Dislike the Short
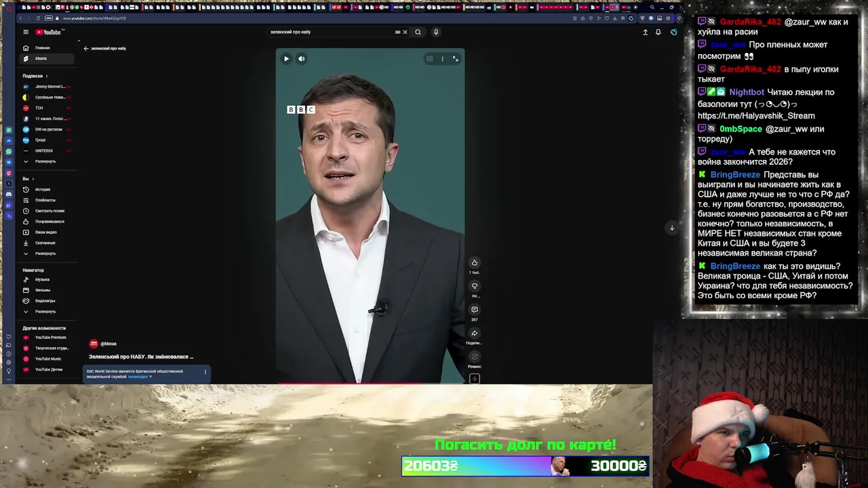 coord(475,287)
